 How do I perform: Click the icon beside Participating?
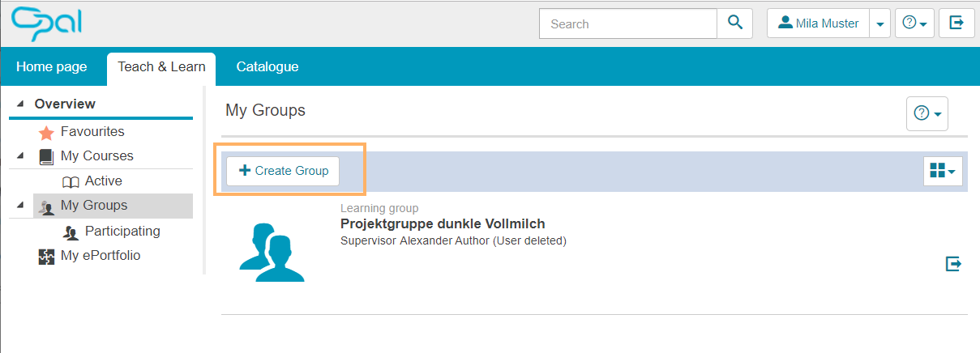(71, 232)
